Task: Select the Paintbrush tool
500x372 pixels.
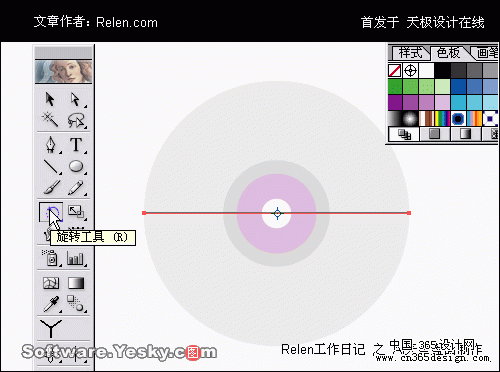Action: pyautogui.click(x=51, y=187)
